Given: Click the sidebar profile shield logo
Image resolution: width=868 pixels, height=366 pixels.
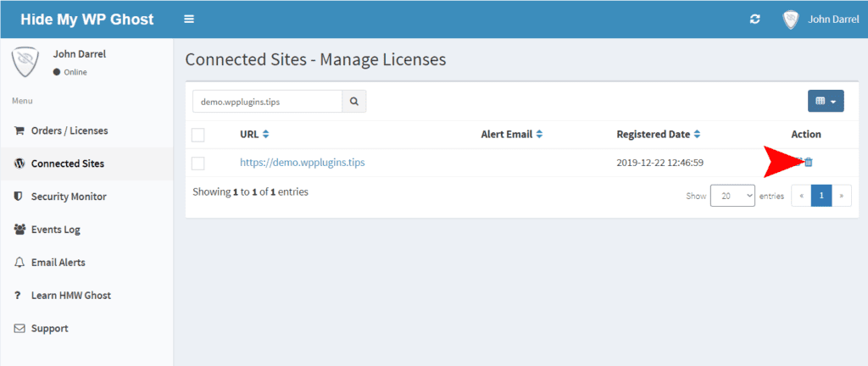Looking at the screenshot, I should (x=25, y=61).
